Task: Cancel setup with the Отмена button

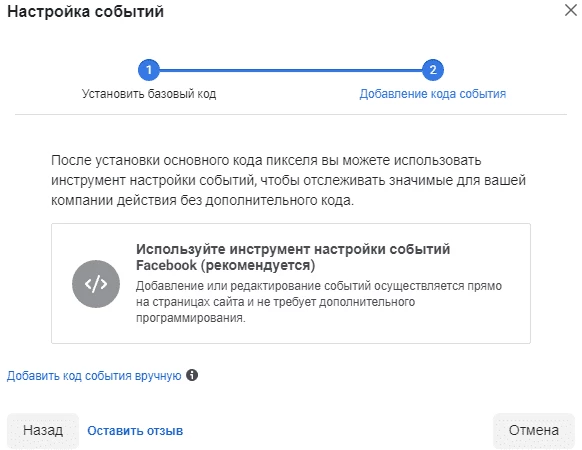Action: (534, 430)
